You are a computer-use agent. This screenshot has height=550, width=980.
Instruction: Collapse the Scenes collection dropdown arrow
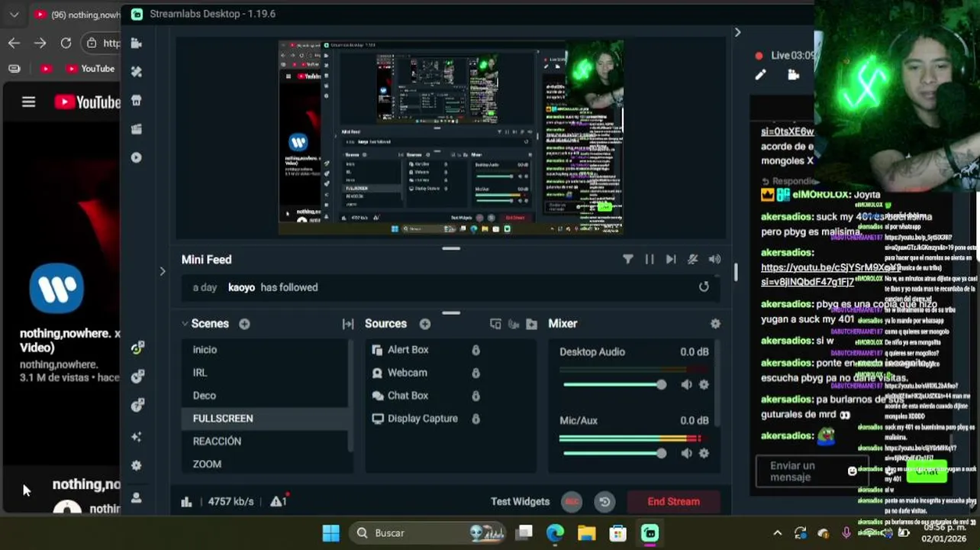coord(185,324)
